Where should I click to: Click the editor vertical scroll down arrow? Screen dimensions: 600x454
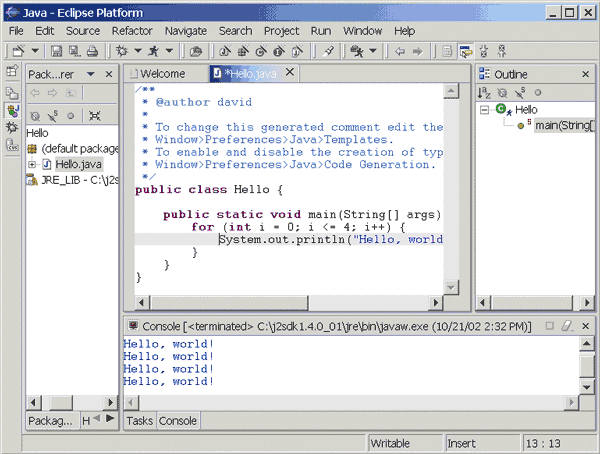tap(451, 287)
